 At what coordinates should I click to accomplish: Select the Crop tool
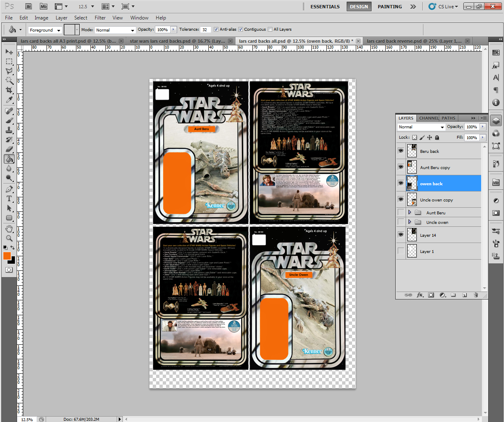tap(9, 90)
